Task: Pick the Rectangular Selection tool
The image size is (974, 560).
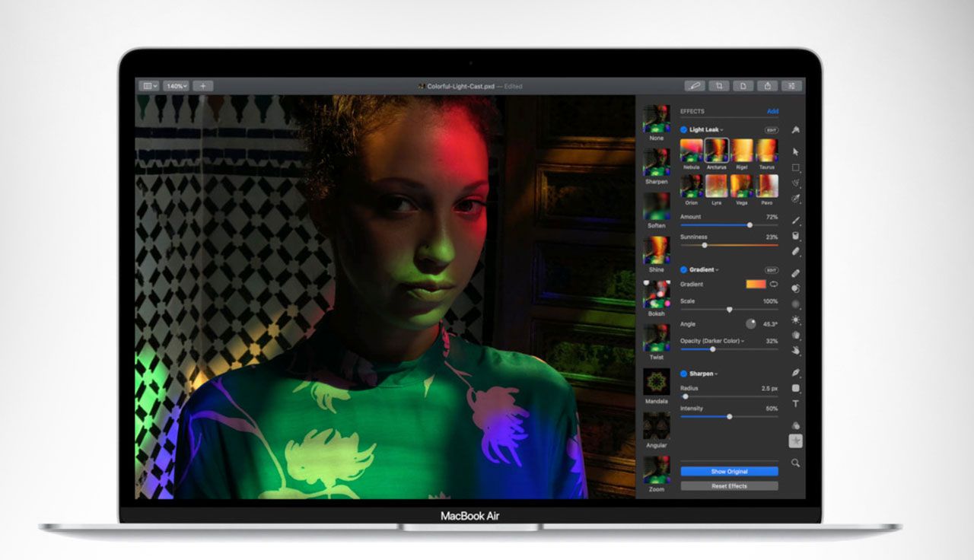Action: click(x=796, y=167)
